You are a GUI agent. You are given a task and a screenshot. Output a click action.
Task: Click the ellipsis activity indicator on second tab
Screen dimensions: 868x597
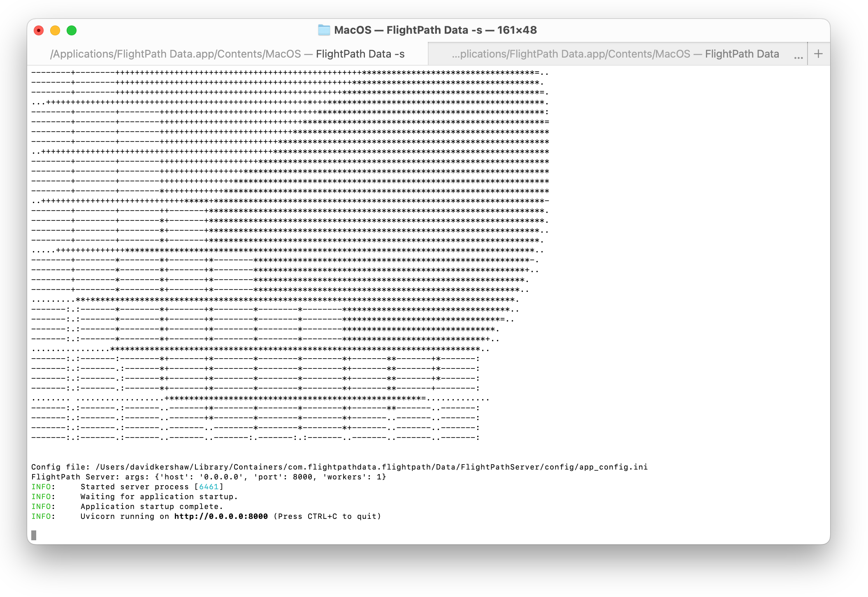(798, 57)
